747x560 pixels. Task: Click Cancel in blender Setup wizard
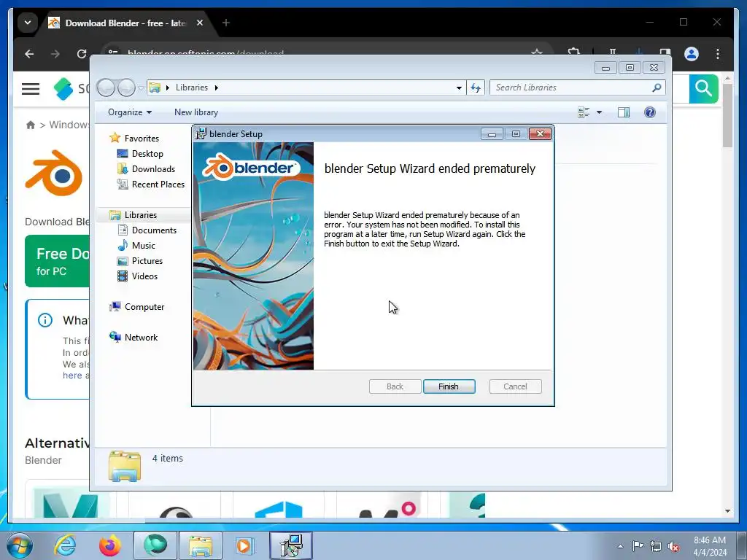tap(516, 386)
